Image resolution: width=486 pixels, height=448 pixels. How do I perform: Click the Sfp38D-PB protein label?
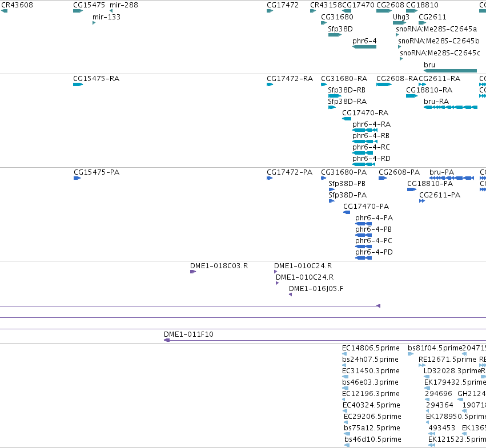pos(347,184)
